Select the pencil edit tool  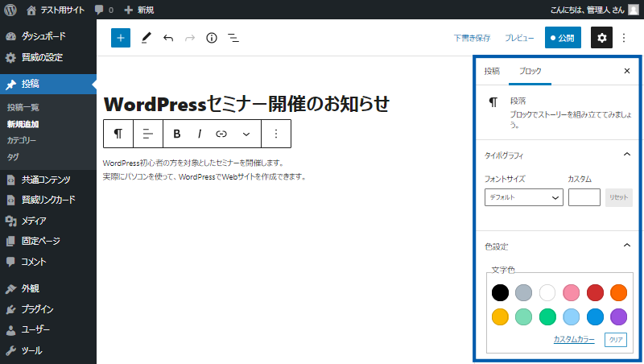pyautogui.click(x=147, y=38)
